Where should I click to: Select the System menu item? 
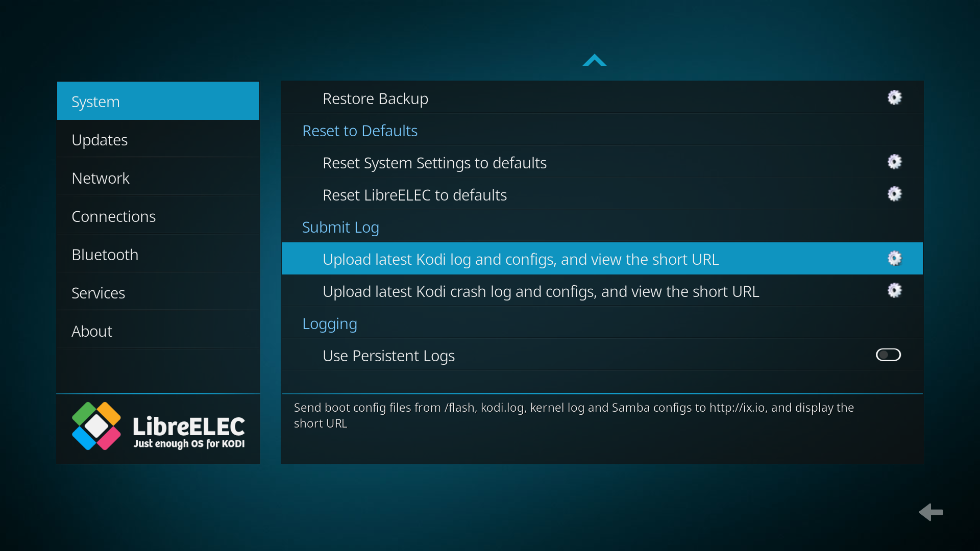click(x=158, y=102)
